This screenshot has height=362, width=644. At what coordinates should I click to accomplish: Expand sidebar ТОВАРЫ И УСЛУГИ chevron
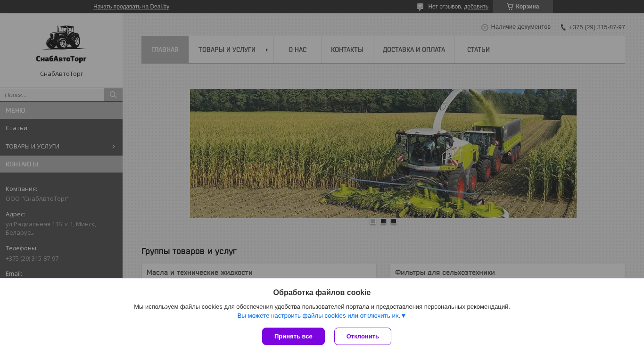113,147
